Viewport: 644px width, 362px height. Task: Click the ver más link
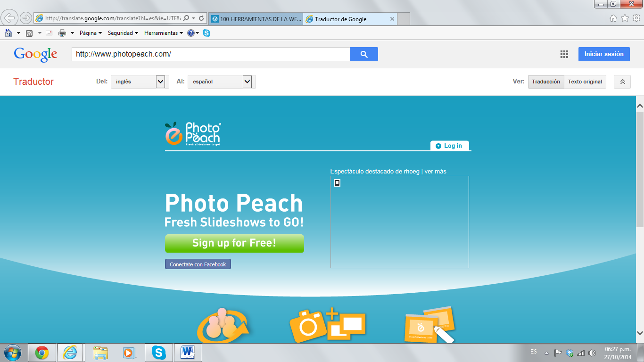[x=435, y=171]
